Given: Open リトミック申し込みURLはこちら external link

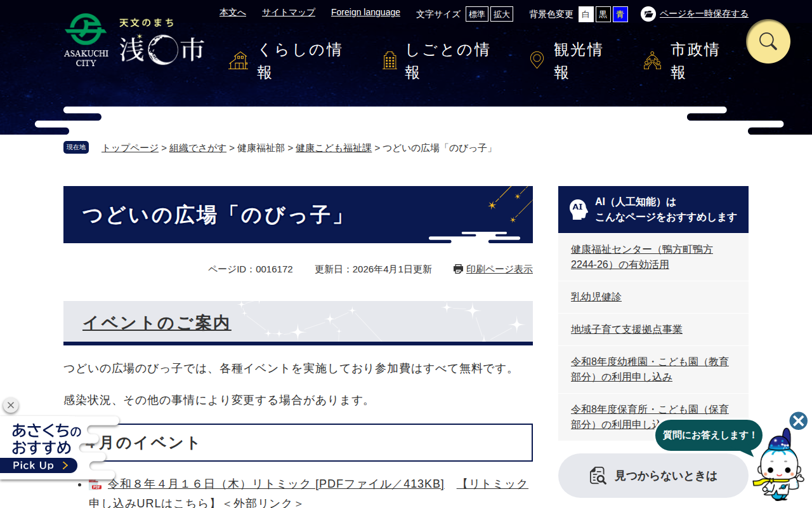Looking at the screenshot, I should pos(308,493).
